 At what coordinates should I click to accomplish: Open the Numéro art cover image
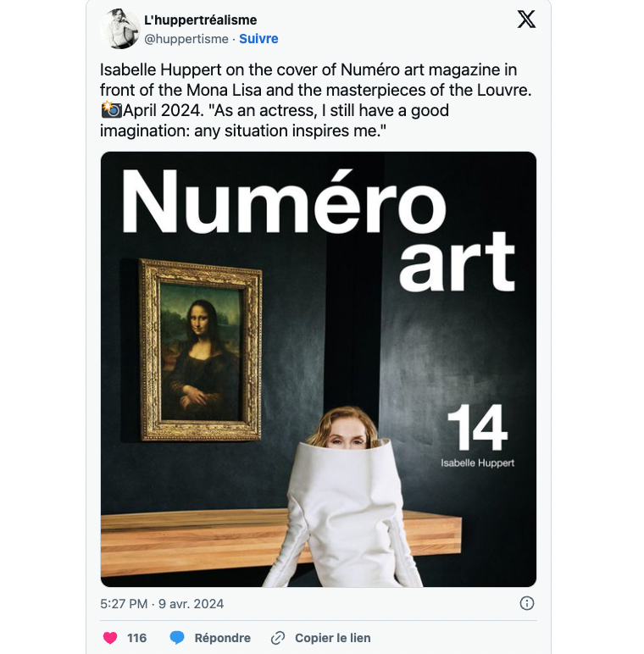pos(319,369)
